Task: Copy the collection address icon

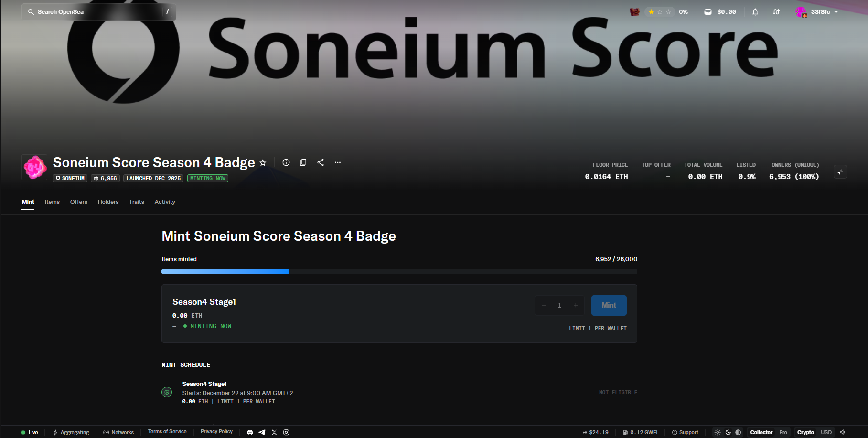Action: click(303, 162)
